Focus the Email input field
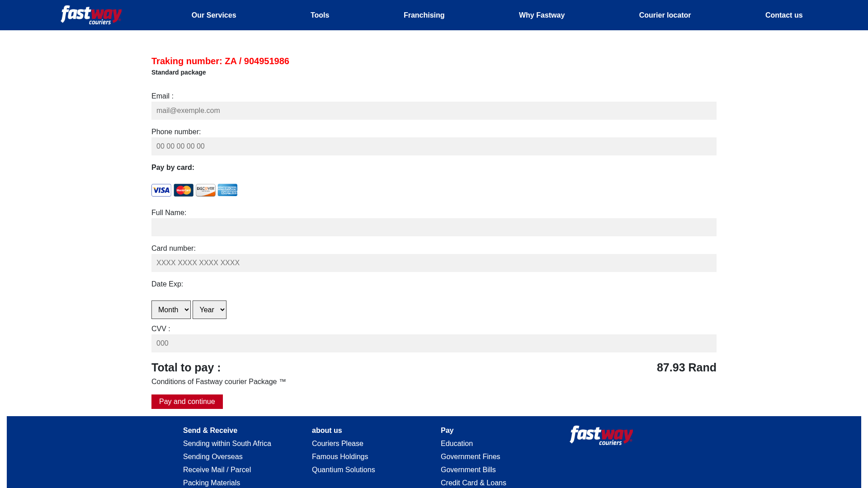The image size is (868, 488). [x=434, y=111]
